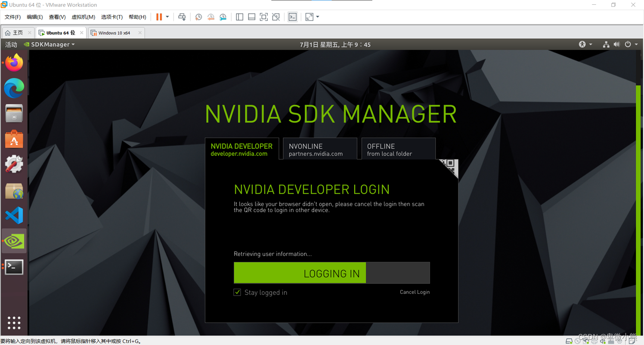Viewport: 644px width, 345px height.
Task: Open the 帮助(H) menu
Action: coord(137,17)
